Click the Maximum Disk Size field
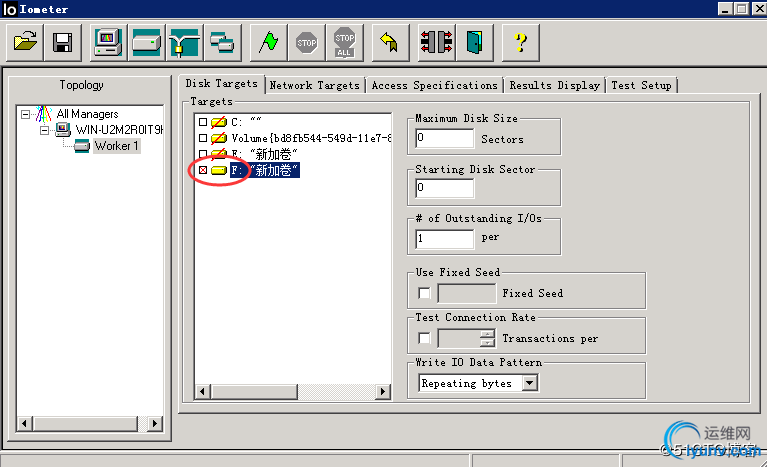 tap(445, 138)
